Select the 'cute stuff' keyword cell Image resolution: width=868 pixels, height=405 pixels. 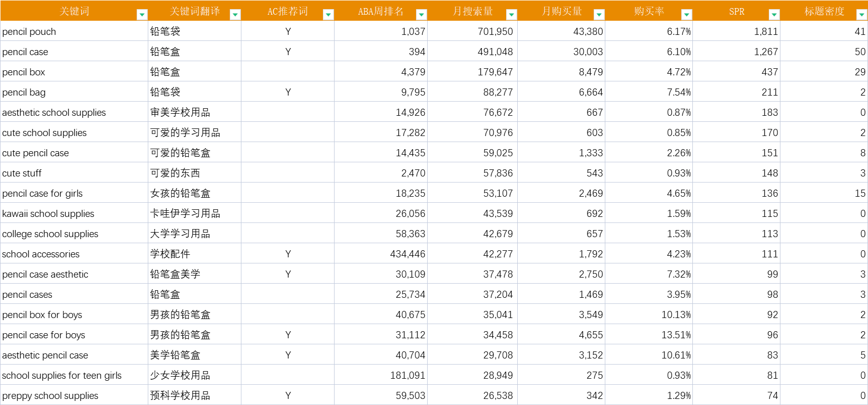74,173
